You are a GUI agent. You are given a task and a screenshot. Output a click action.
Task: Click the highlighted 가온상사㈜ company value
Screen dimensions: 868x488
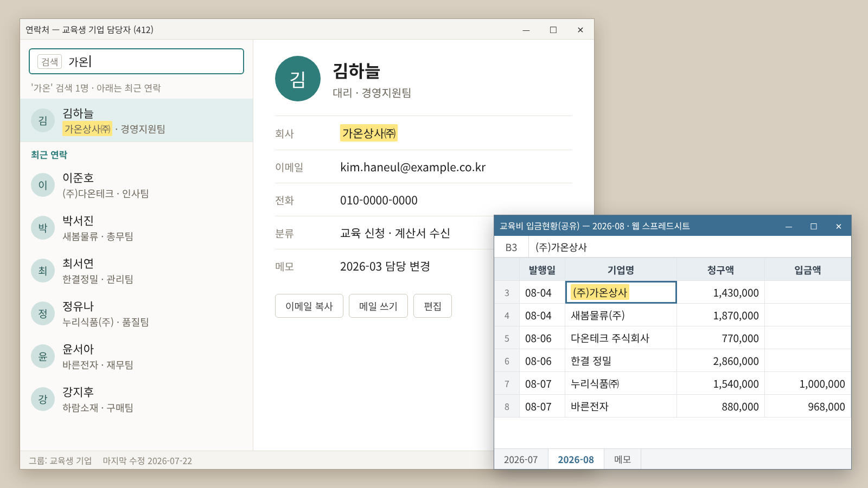click(369, 133)
